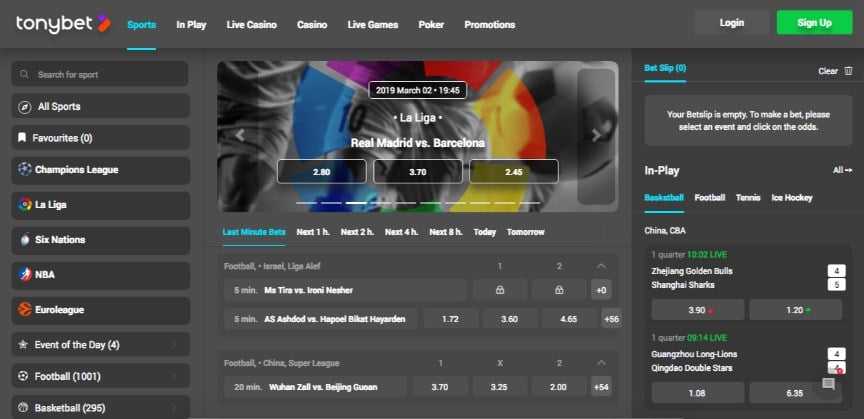
Task: Go to next banner slide arrow
Action: (x=596, y=136)
